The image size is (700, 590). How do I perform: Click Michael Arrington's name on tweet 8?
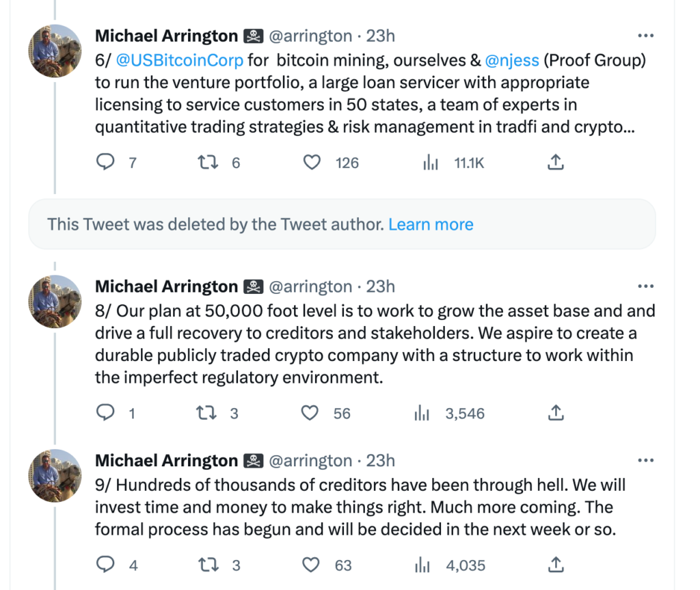point(166,286)
